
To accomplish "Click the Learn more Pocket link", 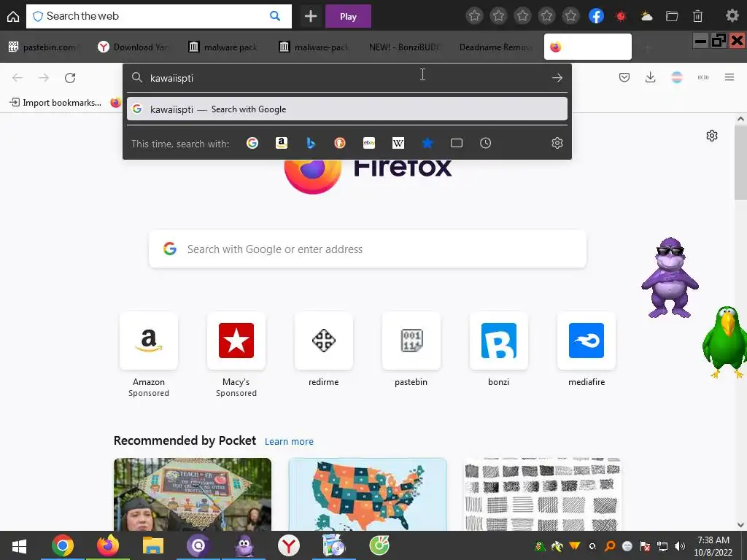I will [x=289, y=441].
